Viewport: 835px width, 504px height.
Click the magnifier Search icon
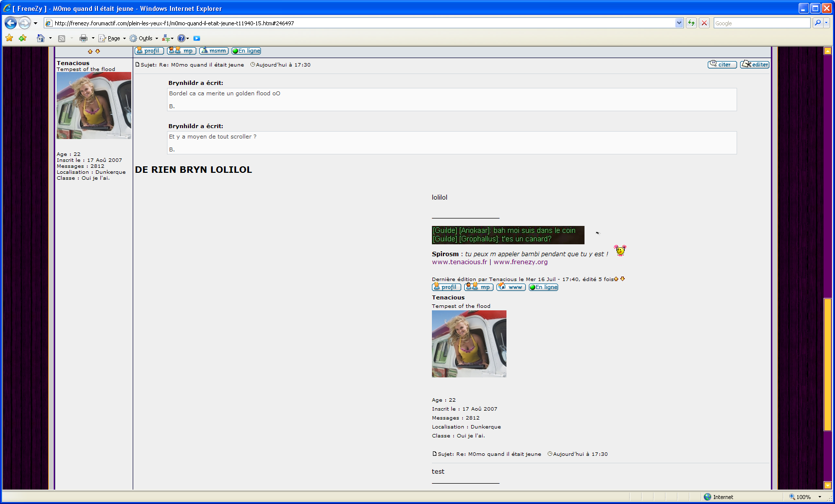tap(817, 23)
